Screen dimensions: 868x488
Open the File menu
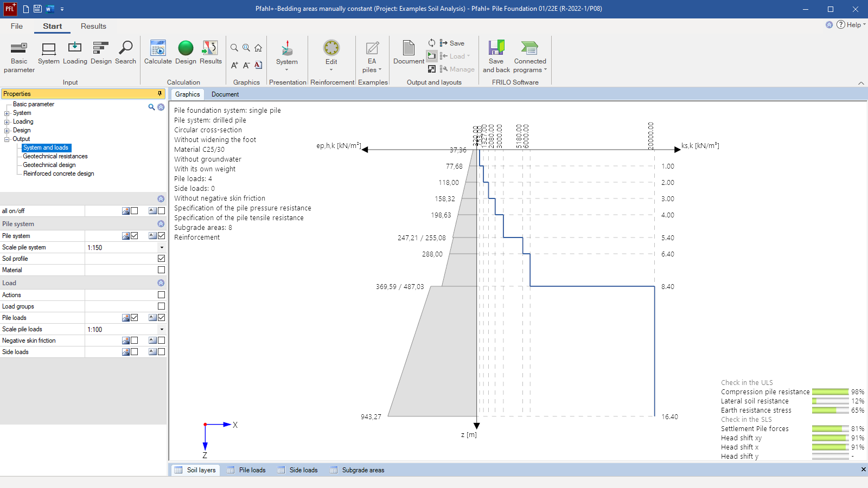(17, 26)
